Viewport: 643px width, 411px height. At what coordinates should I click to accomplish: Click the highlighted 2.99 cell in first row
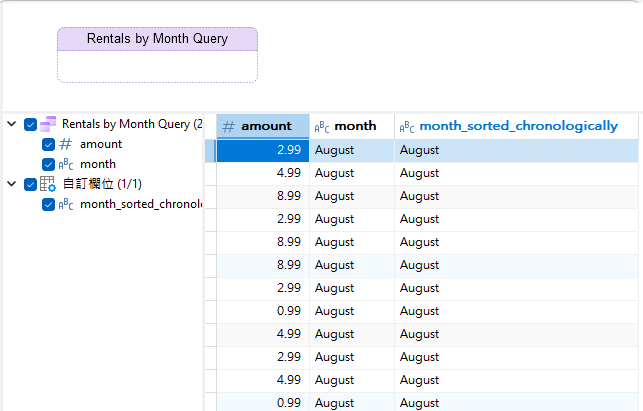pyautogui.click(x=263, y=150)
